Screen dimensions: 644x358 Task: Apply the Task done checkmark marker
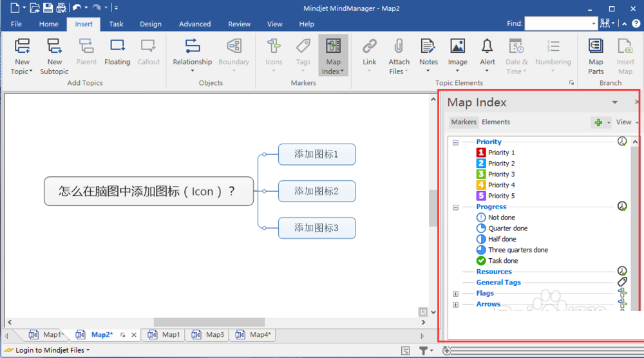497,261
